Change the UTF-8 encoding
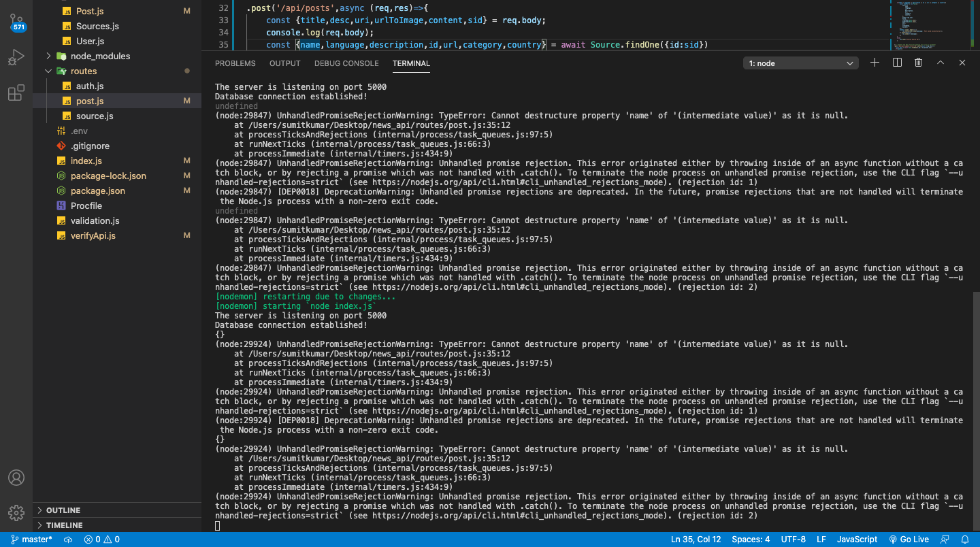Image resolution: width=980 pixels, height=547 pixels. (793, 540)
